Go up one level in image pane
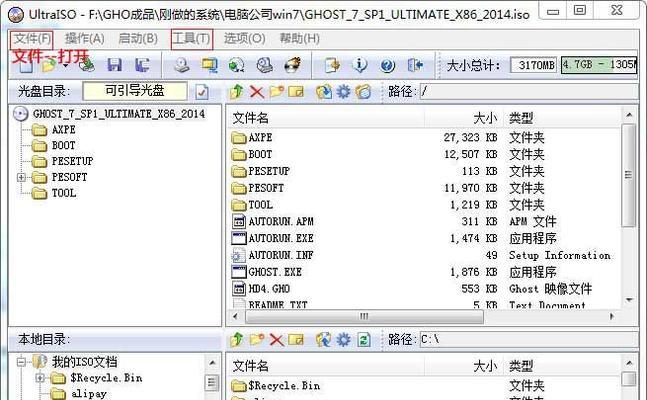The width and height of the screenshot is (647, 400). [x=237, y=92]
